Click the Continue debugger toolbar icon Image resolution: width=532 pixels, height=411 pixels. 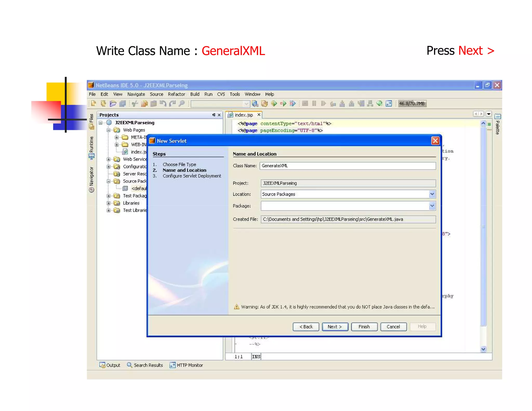(323, 104)
